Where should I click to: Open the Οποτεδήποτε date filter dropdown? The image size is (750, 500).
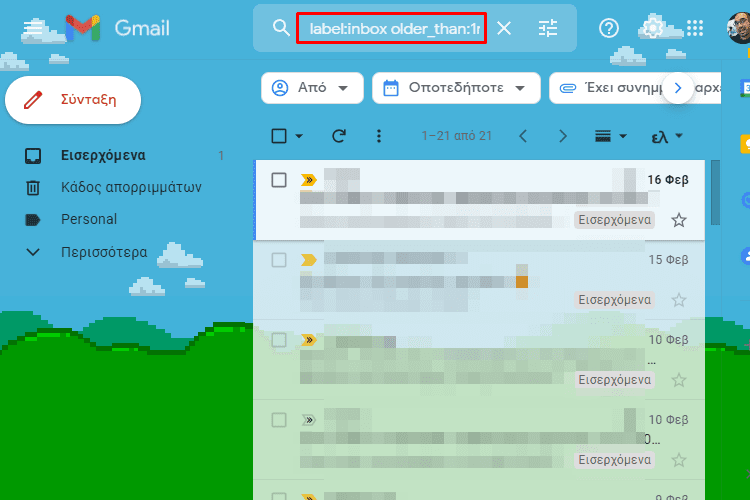tap(456, 88)
